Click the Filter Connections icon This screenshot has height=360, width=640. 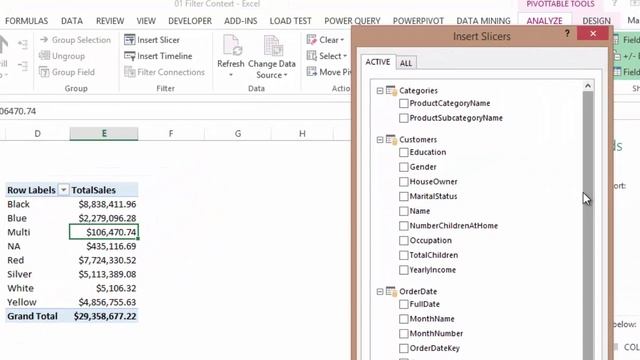pos(129,72)
